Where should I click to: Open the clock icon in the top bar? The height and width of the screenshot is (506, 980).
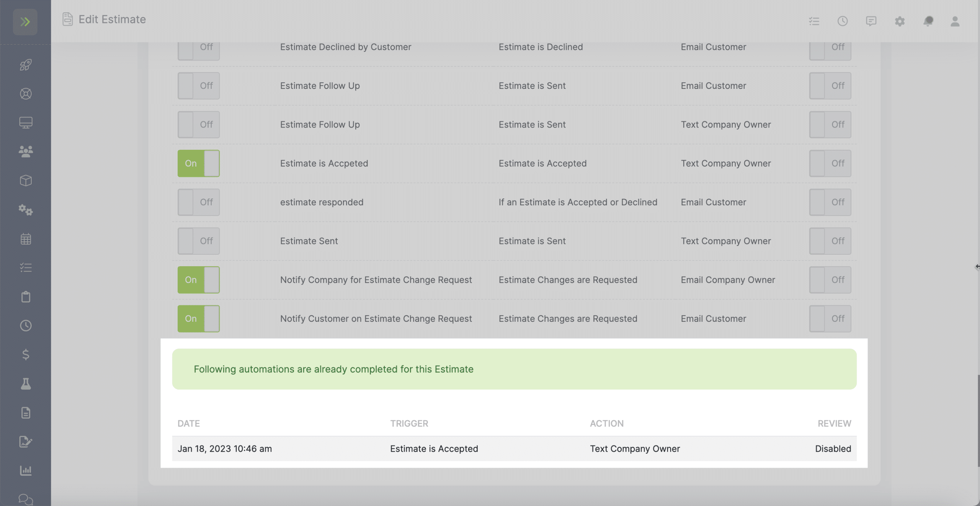(x=842, y=21)
